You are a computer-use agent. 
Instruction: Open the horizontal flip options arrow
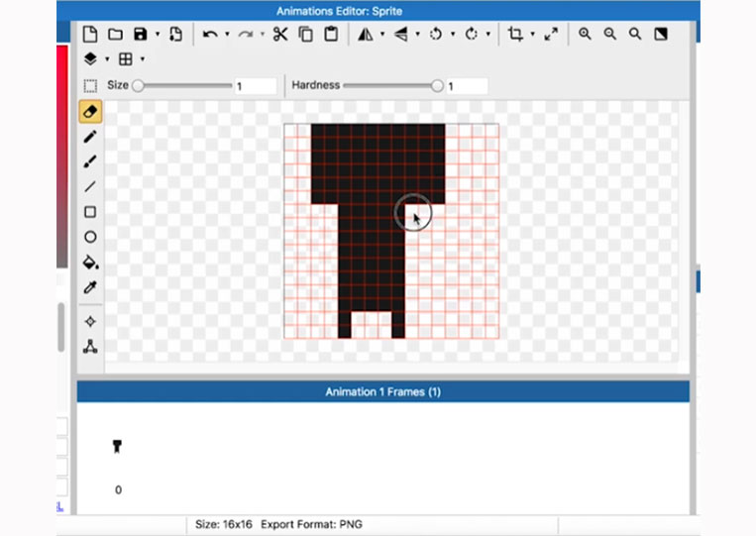pos(382,35)
